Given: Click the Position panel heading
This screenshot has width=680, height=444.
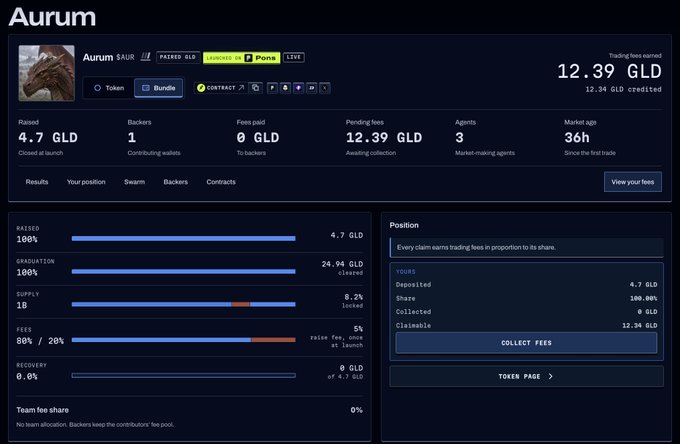Looking at the screenshot, I should pyautogui.click(x=404, y=225).
